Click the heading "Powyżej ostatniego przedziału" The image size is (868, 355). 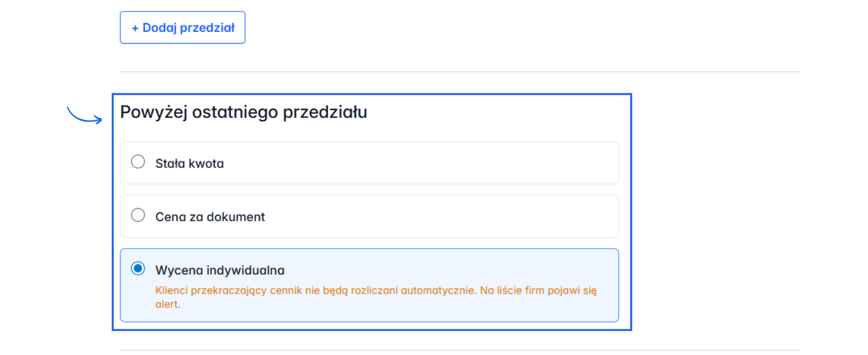pyautogui.click(x=244, y=111)
